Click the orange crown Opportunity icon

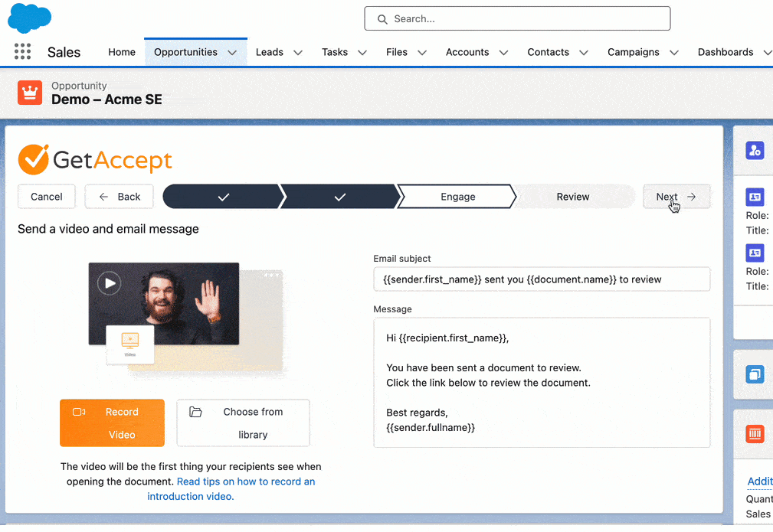[30, 93]
